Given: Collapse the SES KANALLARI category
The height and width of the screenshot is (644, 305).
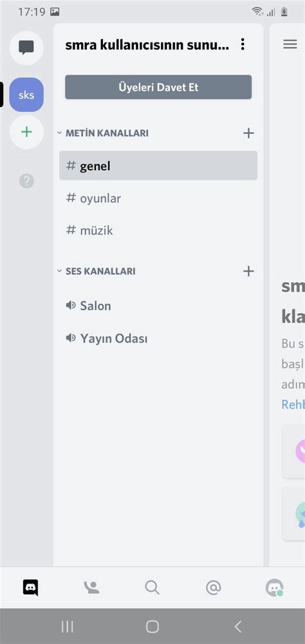Looking at the screenshot, I should [96, 271].
